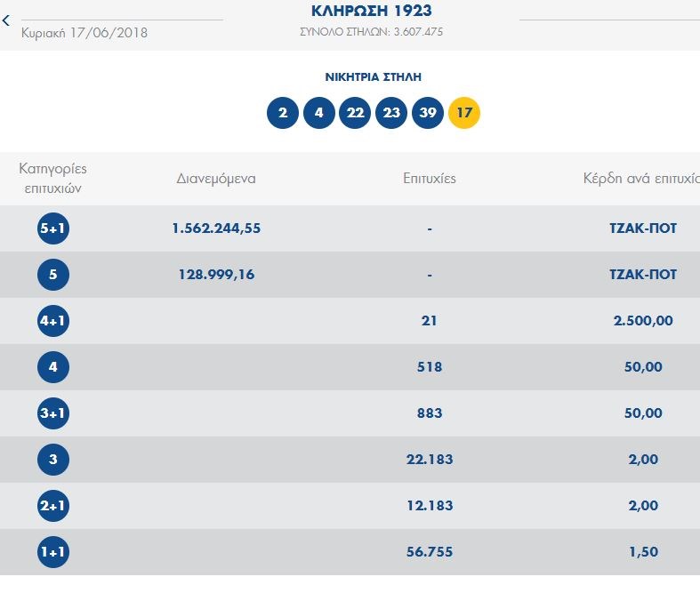The height and width of the screenshot is (601, 700).
Task: Click the yellow Joker ball 17
Action: [x=464, y=113]
